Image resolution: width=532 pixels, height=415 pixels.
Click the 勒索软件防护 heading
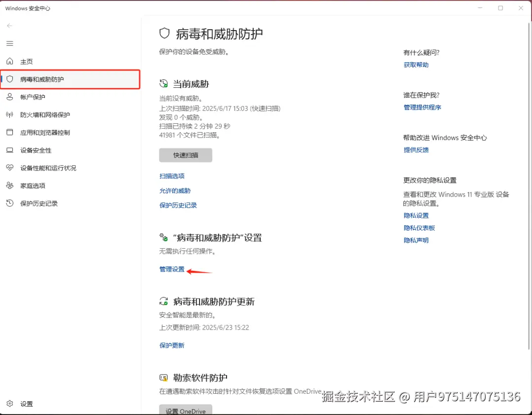(200, 378)
